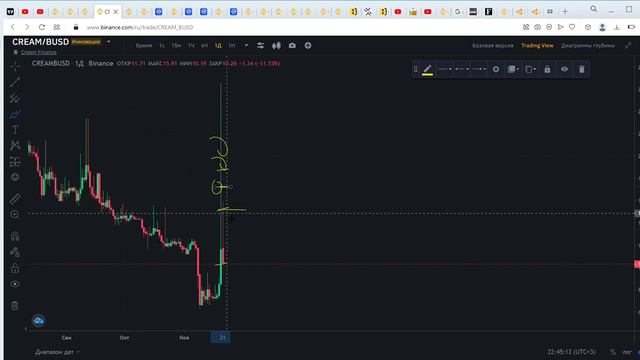The width and height of the screenshot is (640, 360).
Task: Add page to bookmarks heart icon
Action: tap(572, 27)
